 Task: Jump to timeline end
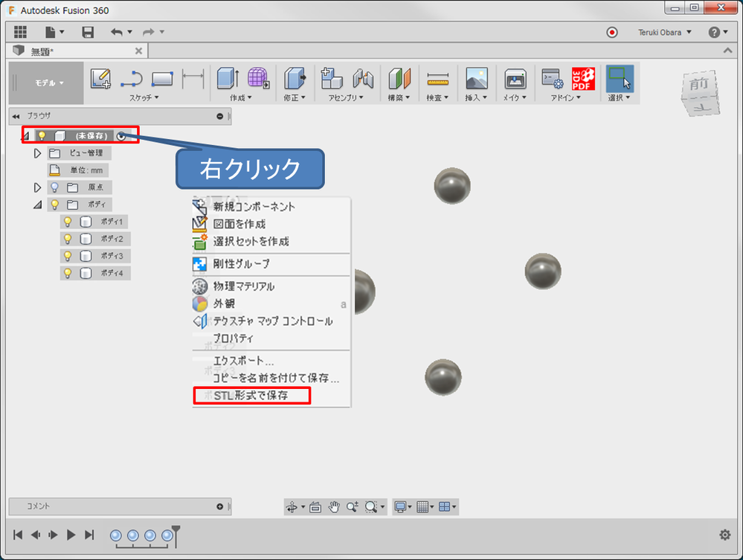pyautogui.click(x=89, y=535)
